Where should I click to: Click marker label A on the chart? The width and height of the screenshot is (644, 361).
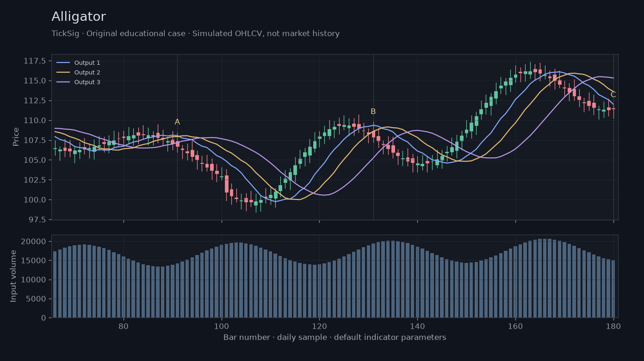point(177,122)
